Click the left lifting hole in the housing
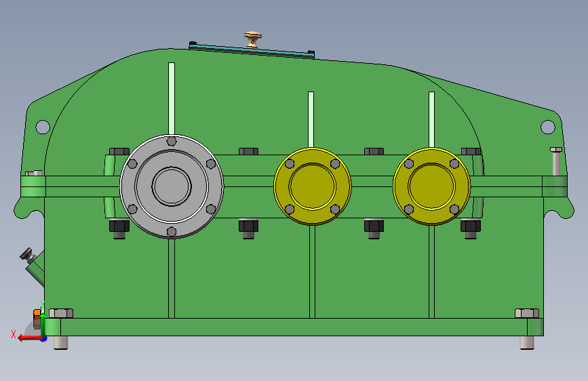588x381 pixels. 43,127
